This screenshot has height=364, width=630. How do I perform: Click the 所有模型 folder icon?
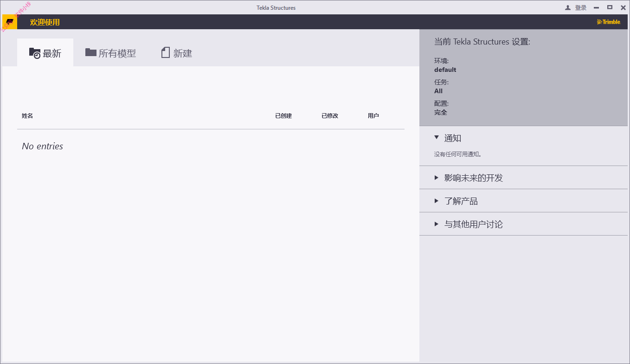90,52
